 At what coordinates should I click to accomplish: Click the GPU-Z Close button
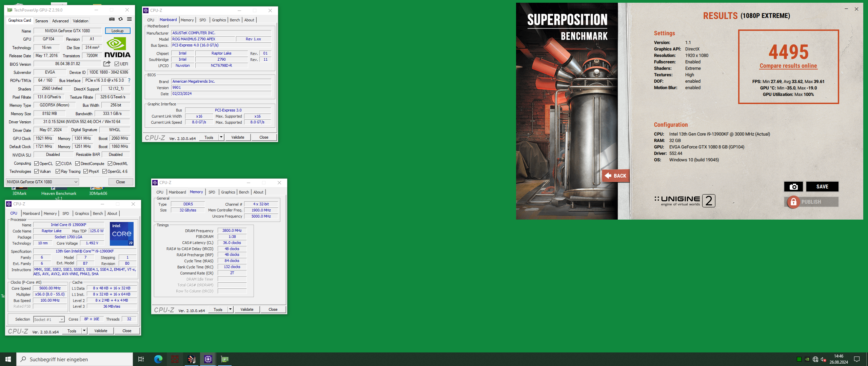click(120, 182)
